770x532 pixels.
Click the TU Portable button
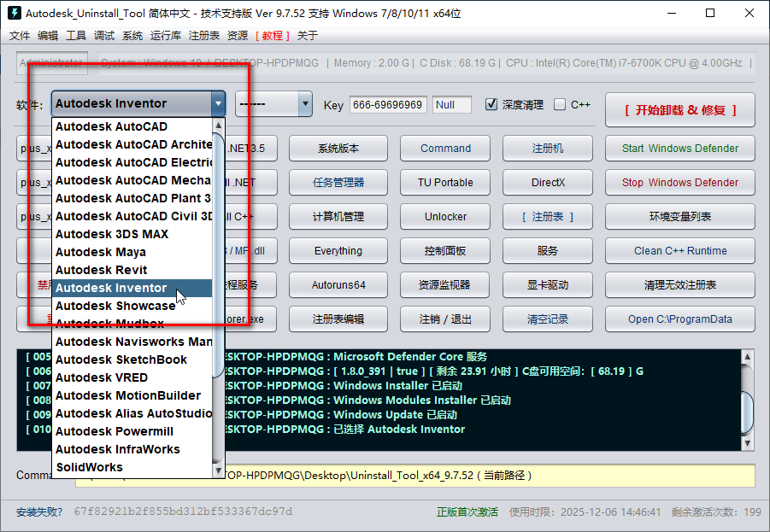445,183
